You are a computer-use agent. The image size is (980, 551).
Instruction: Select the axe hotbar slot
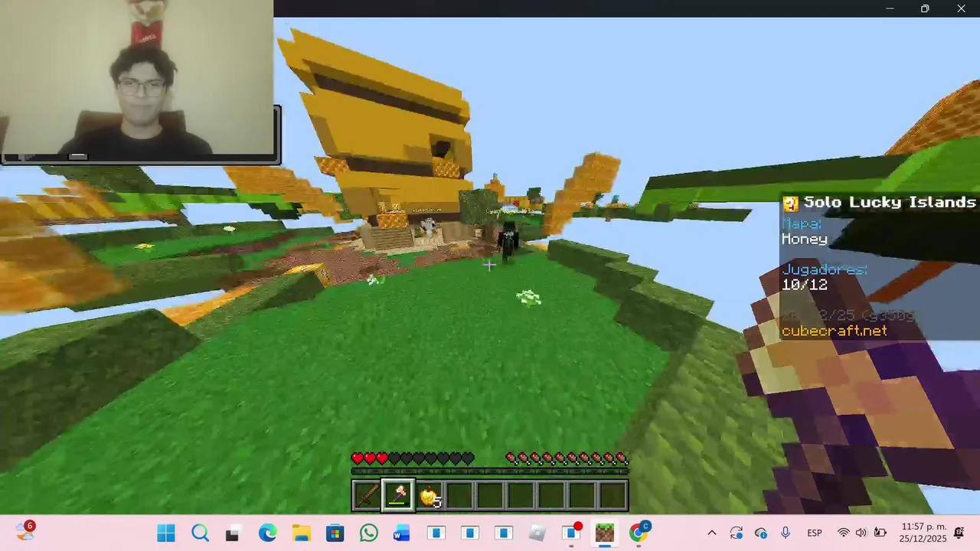(398, 496)
